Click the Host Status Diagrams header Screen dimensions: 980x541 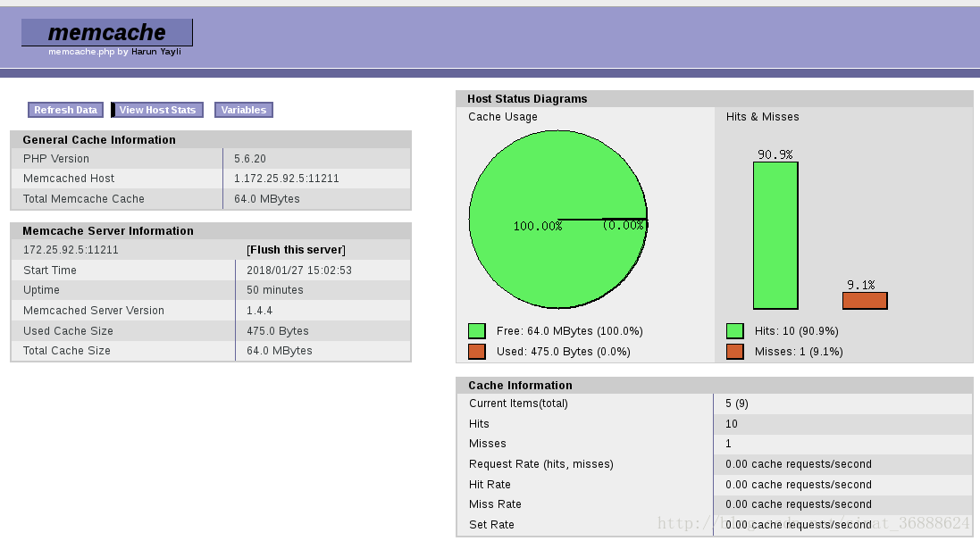[715, 99]
